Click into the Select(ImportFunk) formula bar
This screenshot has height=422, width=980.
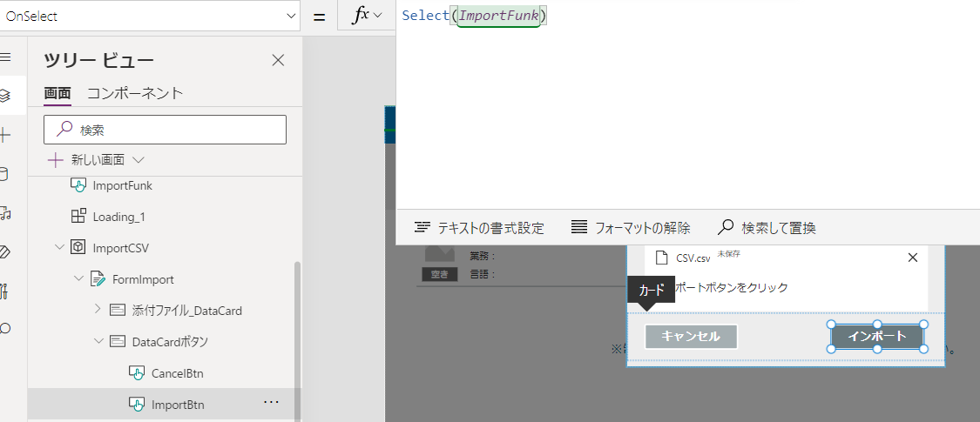[687, 106]
